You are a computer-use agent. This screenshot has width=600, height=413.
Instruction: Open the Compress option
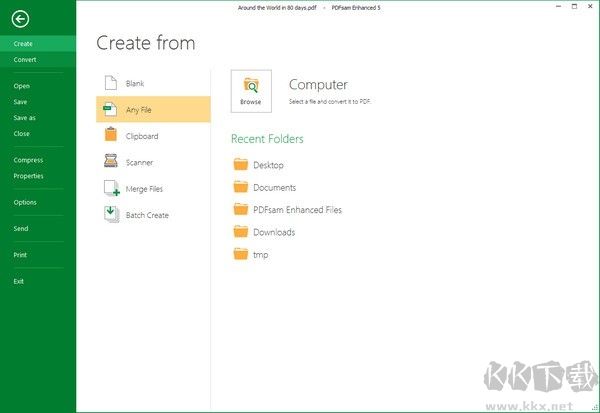click(x=28, y=160)
